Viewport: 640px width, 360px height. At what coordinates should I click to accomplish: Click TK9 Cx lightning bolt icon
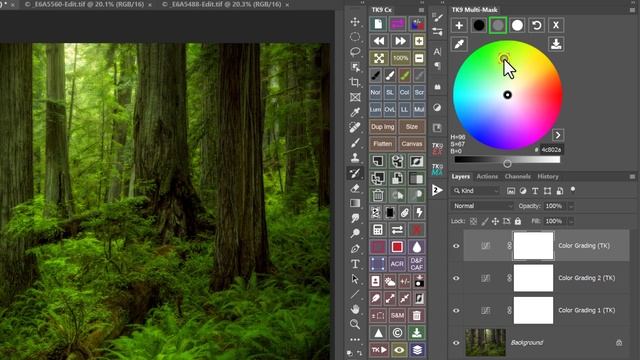419,212
